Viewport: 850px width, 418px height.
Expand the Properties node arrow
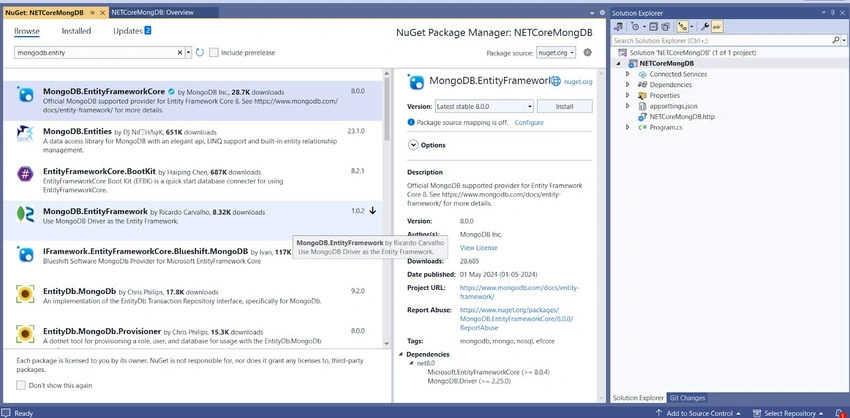point(628,95)
